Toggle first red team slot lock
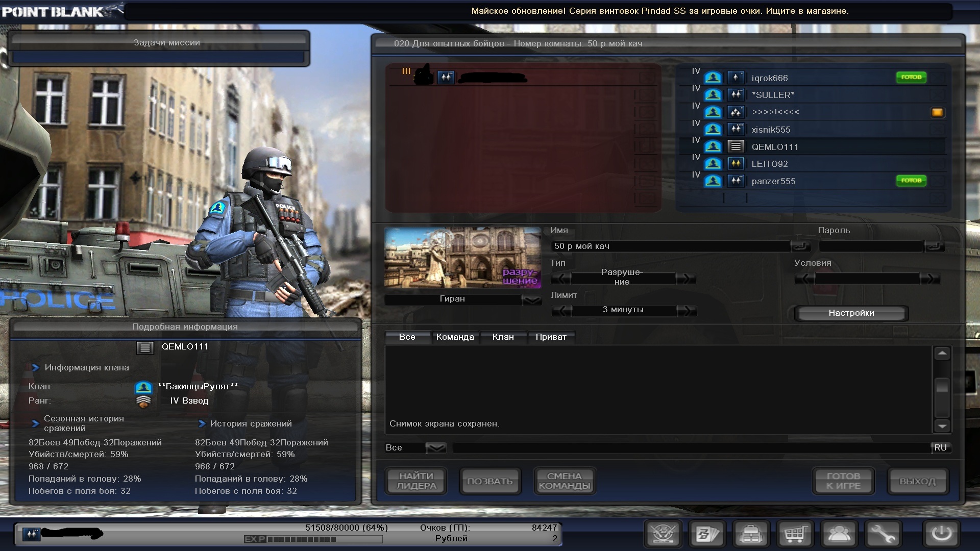Viewport: 980px width, 551px height. coord(646,78)
